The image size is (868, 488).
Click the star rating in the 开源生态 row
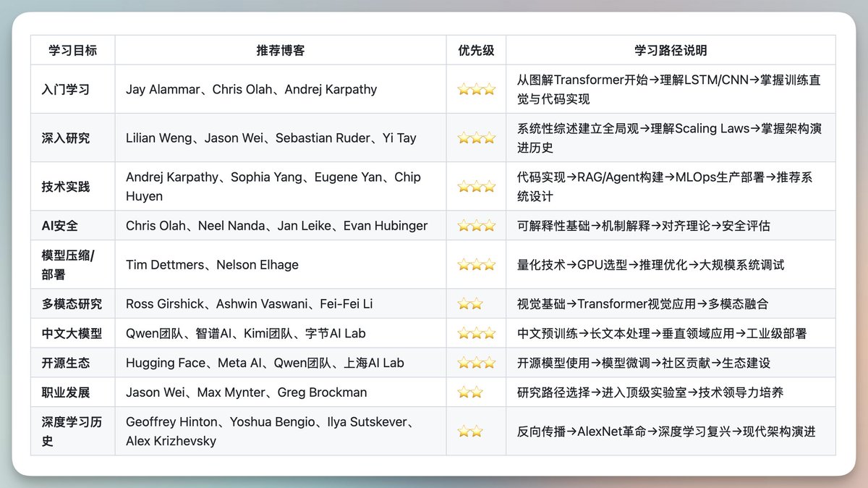(476, 363)
